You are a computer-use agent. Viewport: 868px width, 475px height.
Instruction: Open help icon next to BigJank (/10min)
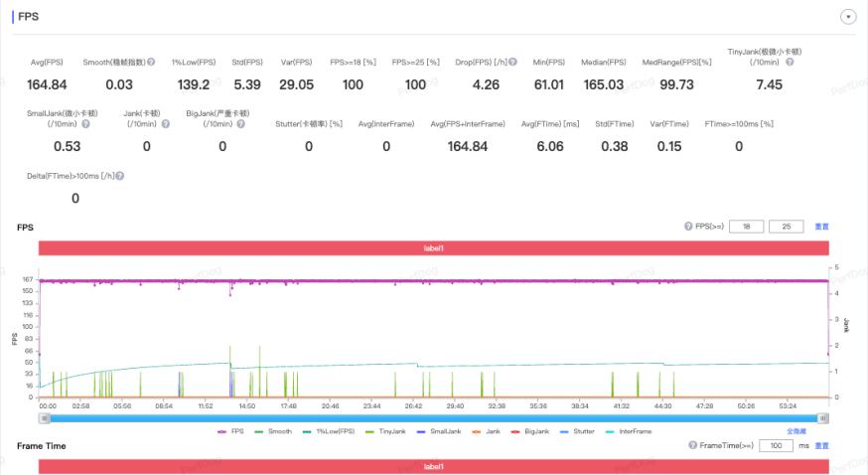tap(240, 124)
